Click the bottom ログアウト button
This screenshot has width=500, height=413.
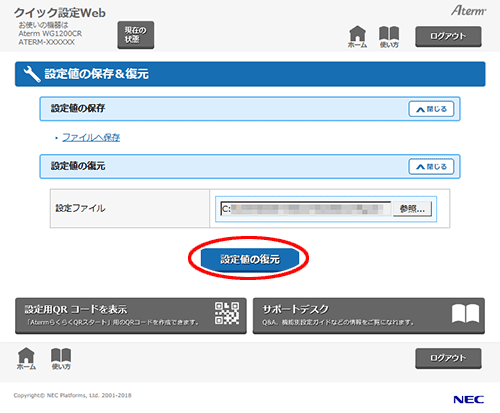(448, 358)
